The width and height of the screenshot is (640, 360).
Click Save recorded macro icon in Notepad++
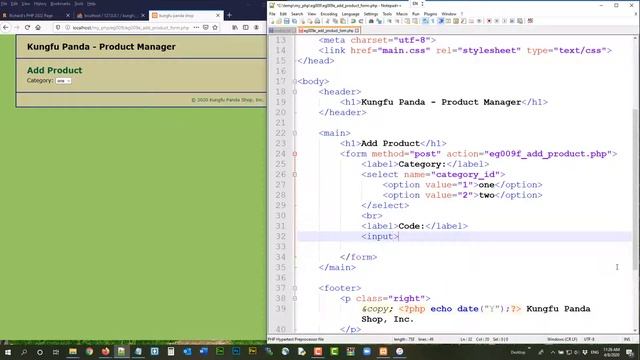(520, 21)
